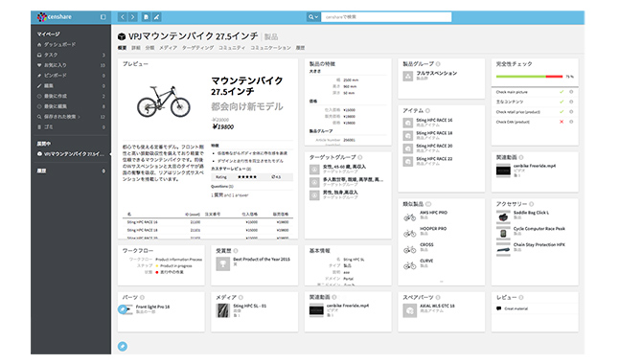The width and height of the screenshot is (619, 364).
Task: Open Saddle Bag Click L accessory
Action: click(x=531, y=213)
